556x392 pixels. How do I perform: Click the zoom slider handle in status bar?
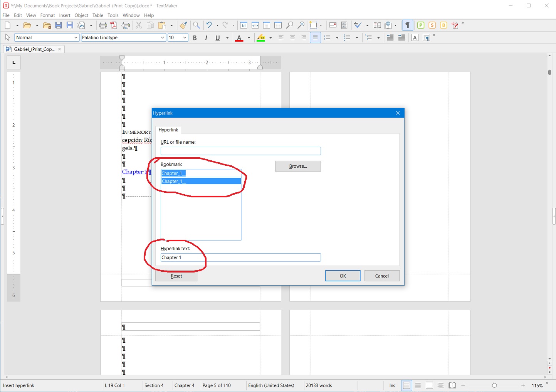pos(494,385)
